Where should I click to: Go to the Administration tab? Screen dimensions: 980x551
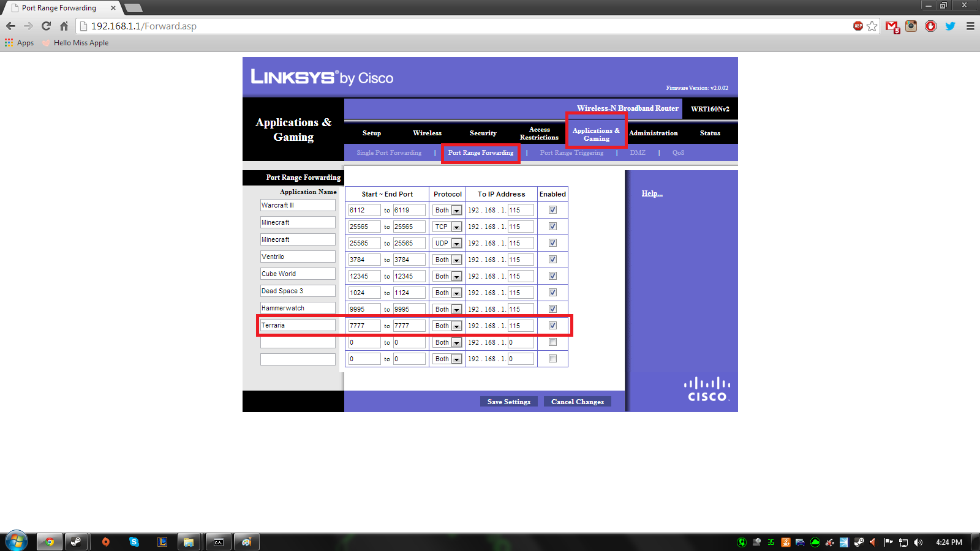point(654,133)
